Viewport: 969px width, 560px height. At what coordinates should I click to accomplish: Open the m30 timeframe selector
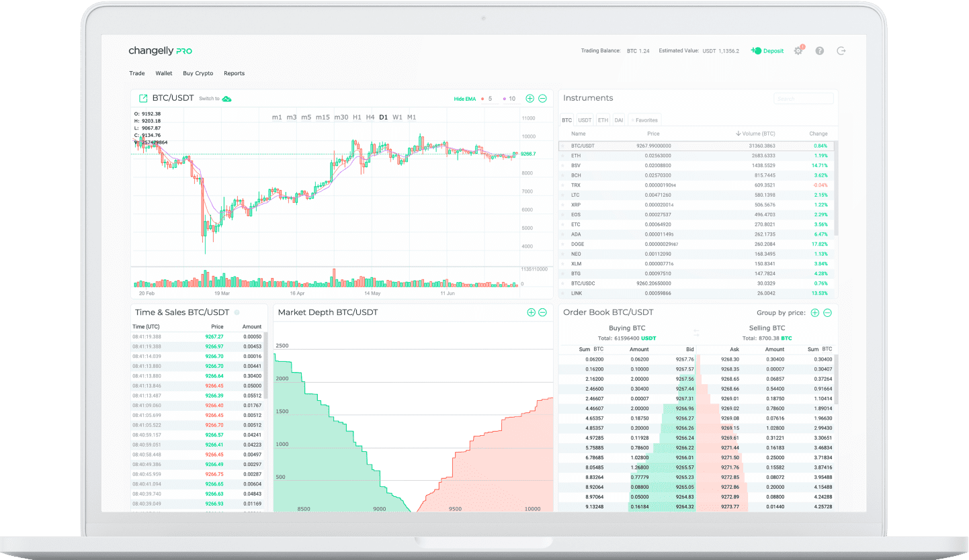(341, 117)
